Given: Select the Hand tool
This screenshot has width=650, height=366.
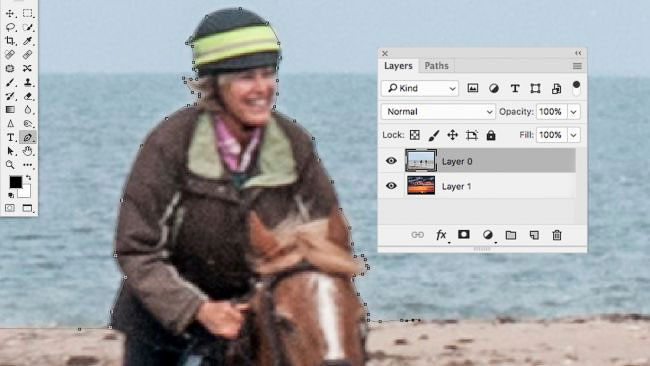Looking at the screenshot, I should click(27, 151).
